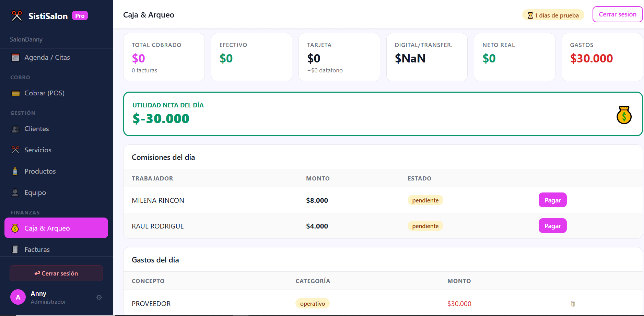Pay MILENA RINCON's commission

tap(552, 200)
